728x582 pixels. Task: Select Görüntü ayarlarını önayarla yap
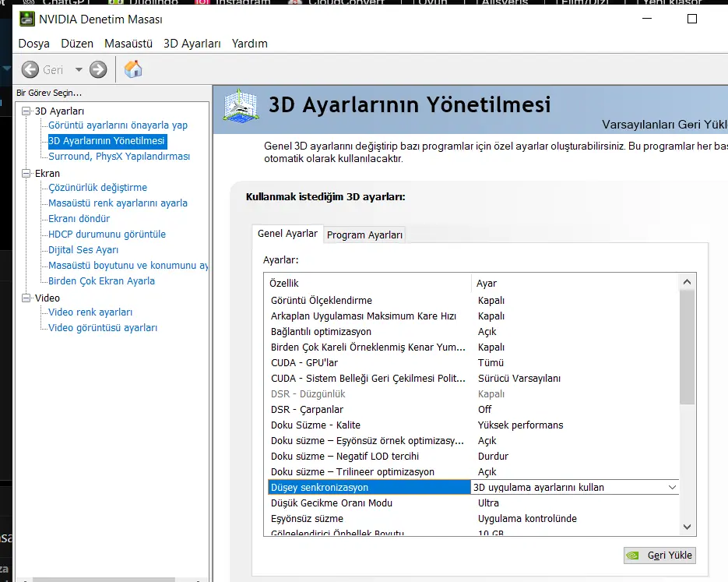(118, 125)
